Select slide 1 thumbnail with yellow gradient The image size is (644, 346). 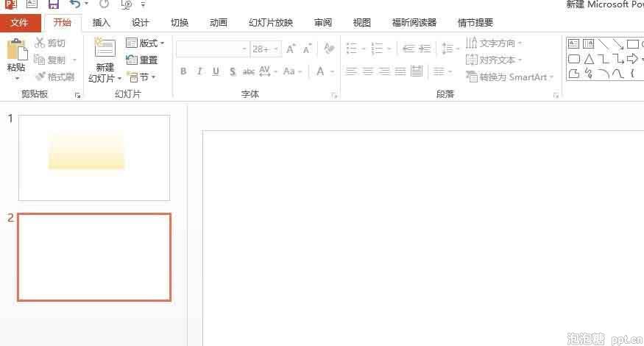coord(94,158)
